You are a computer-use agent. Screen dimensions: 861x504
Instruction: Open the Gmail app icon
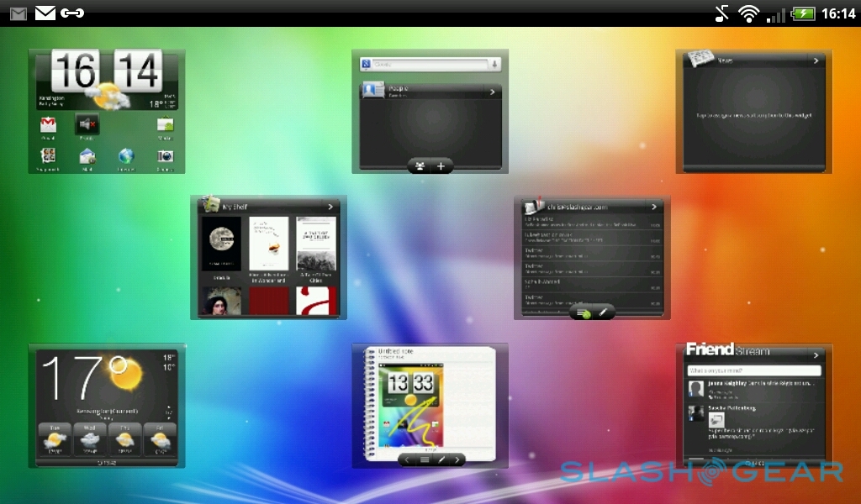click(x=49, y=126)
